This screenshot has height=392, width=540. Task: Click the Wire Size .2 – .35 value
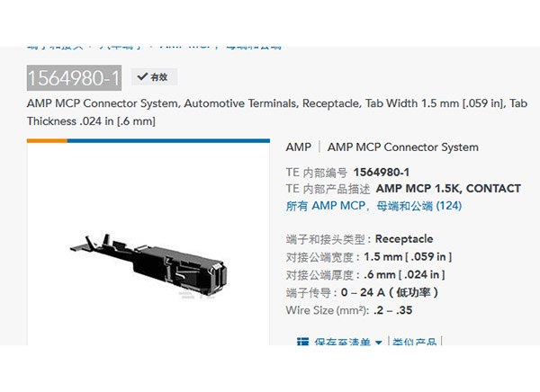click(x=392, y=310)
